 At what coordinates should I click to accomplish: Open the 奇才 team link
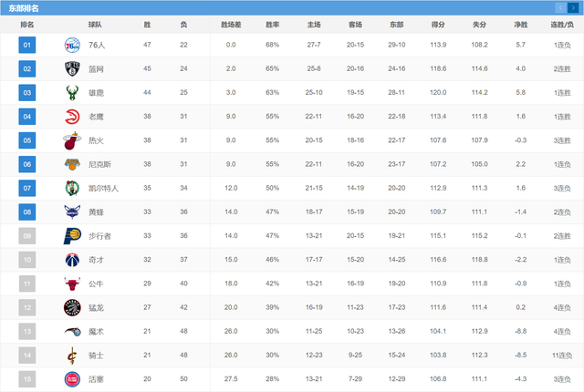(x=96, y=260)
